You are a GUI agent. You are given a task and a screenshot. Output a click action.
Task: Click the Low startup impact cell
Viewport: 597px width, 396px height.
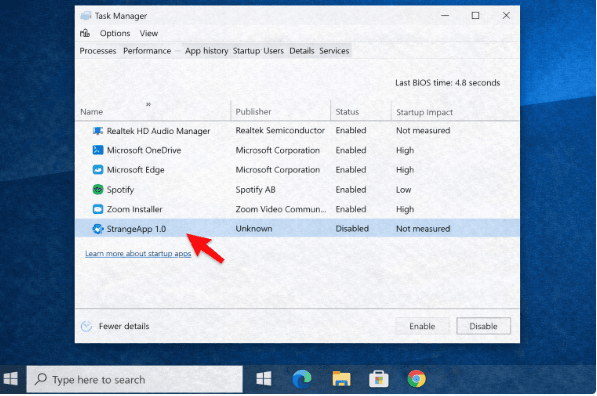click(x=404, y=190)
